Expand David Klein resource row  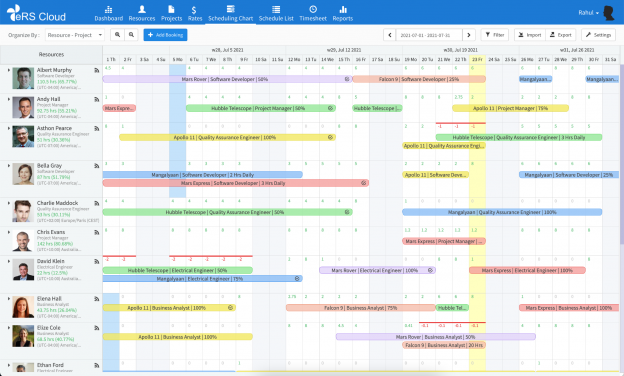pyautogui.click(x=9, y=261)
